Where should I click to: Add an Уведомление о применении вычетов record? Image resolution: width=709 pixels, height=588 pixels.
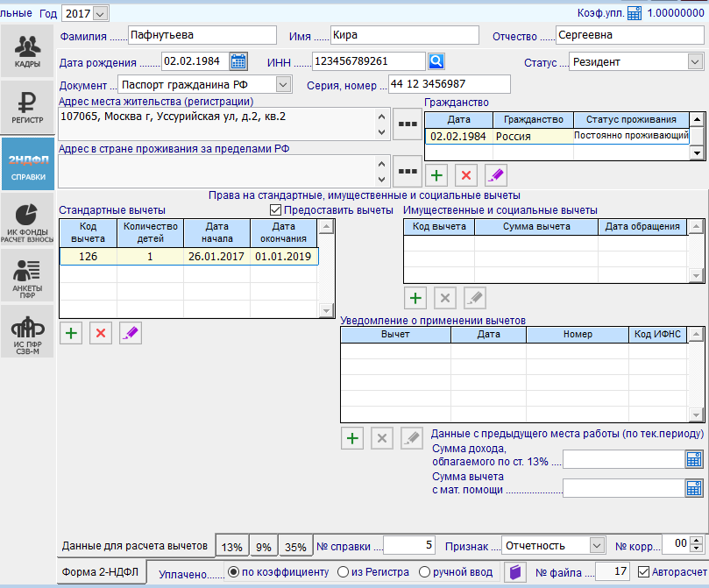click(x=352, y=438)
